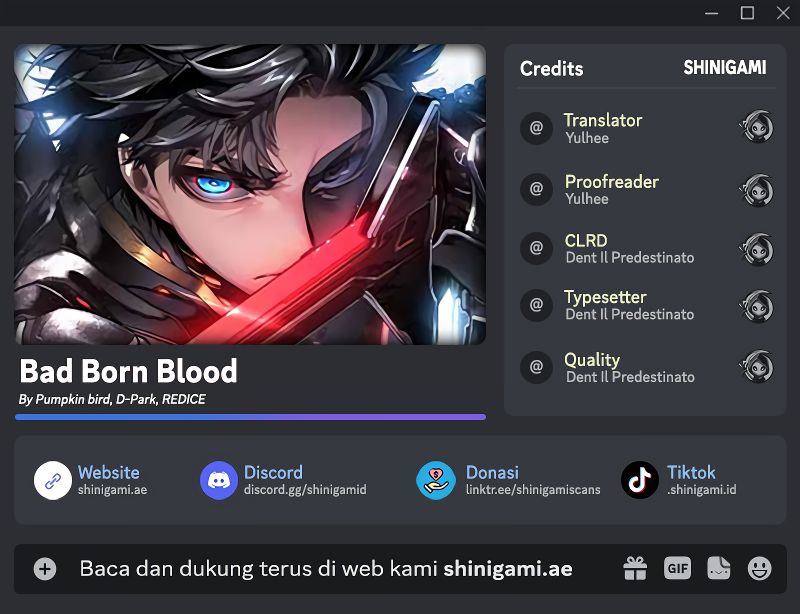Click the Discord logo icon
Image resolution: width=800 pixels, height=614 pixels.
click(x=219, y=480)
